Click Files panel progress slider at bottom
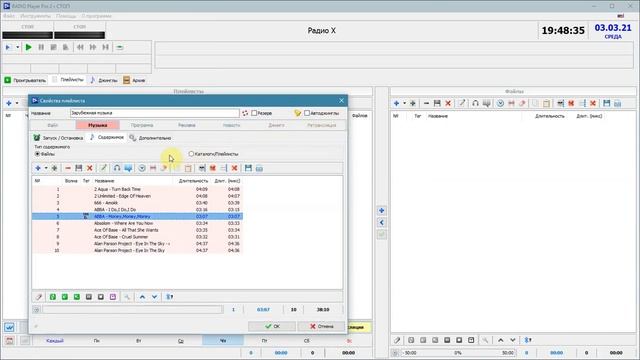The width and height of the screenshot is (640, 360). 458,353
